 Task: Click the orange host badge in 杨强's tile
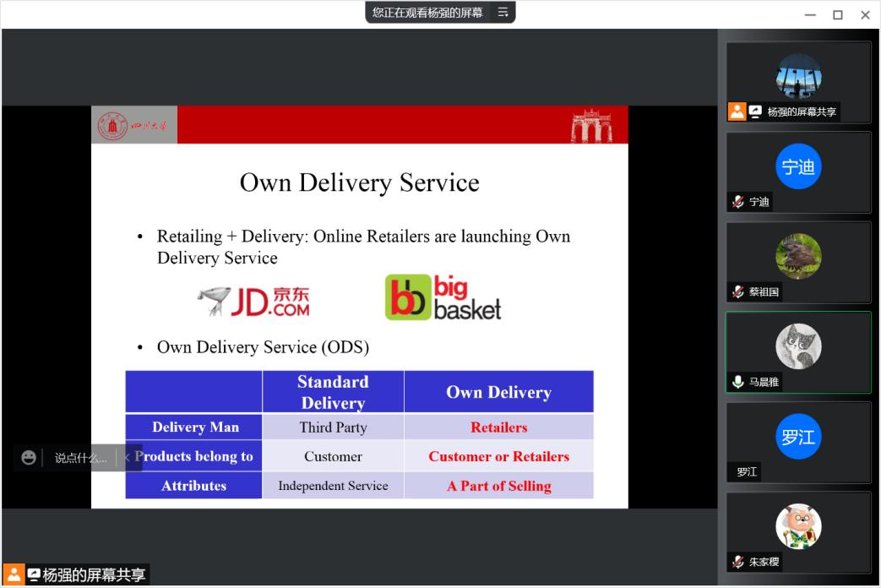[737, 112]
